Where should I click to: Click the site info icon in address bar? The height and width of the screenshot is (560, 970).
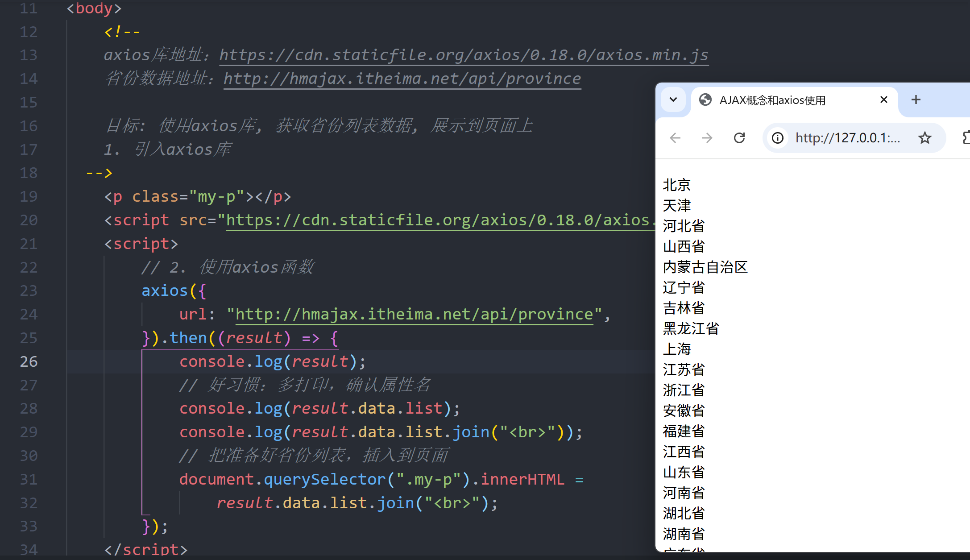point(778,138)
